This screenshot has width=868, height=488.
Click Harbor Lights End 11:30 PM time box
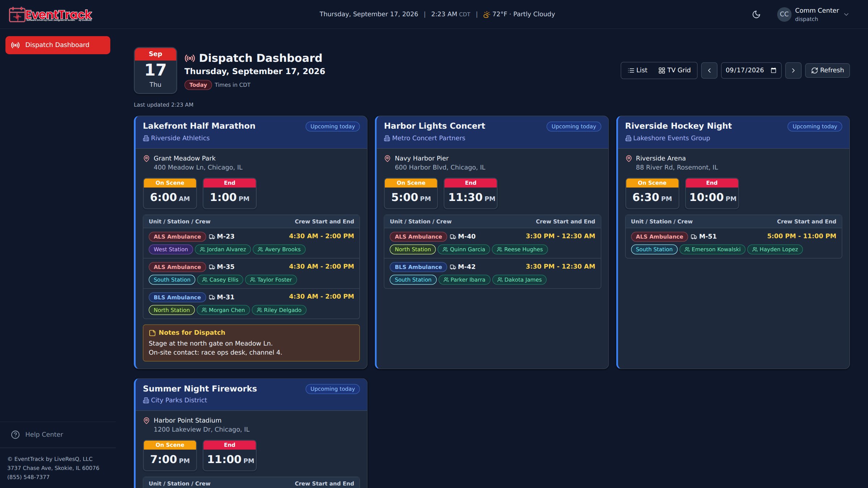click(471, 193)
